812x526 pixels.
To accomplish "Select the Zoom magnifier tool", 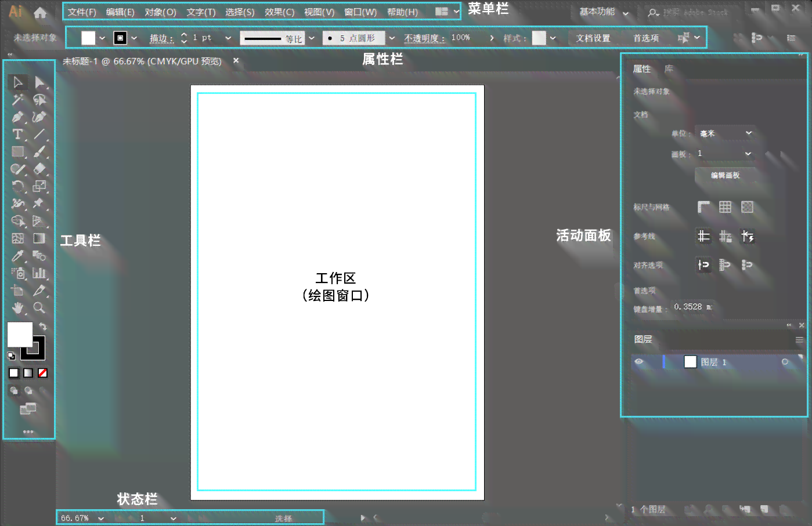I will pyautogui.click(x=39, y=308).
